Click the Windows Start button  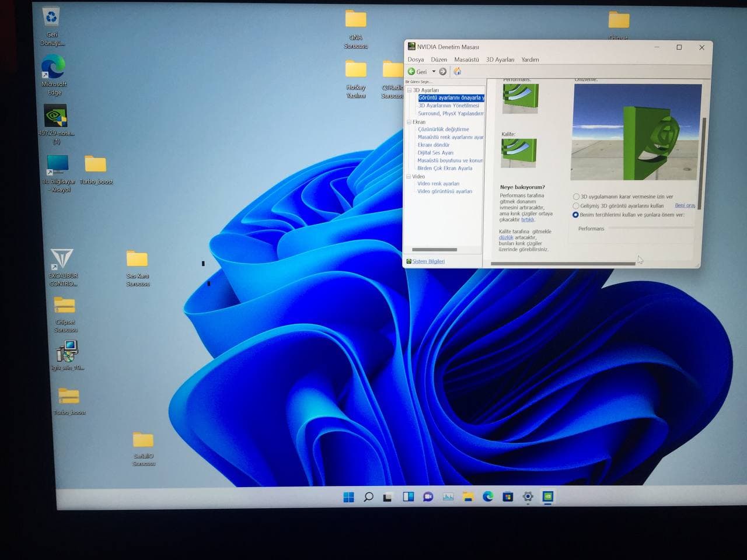tap(348, 497)
